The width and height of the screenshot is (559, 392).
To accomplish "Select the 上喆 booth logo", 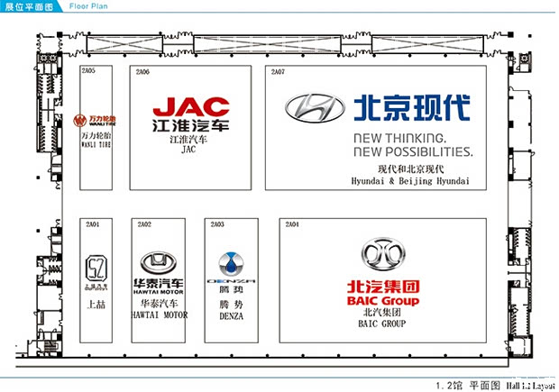I will pos(96,268).
